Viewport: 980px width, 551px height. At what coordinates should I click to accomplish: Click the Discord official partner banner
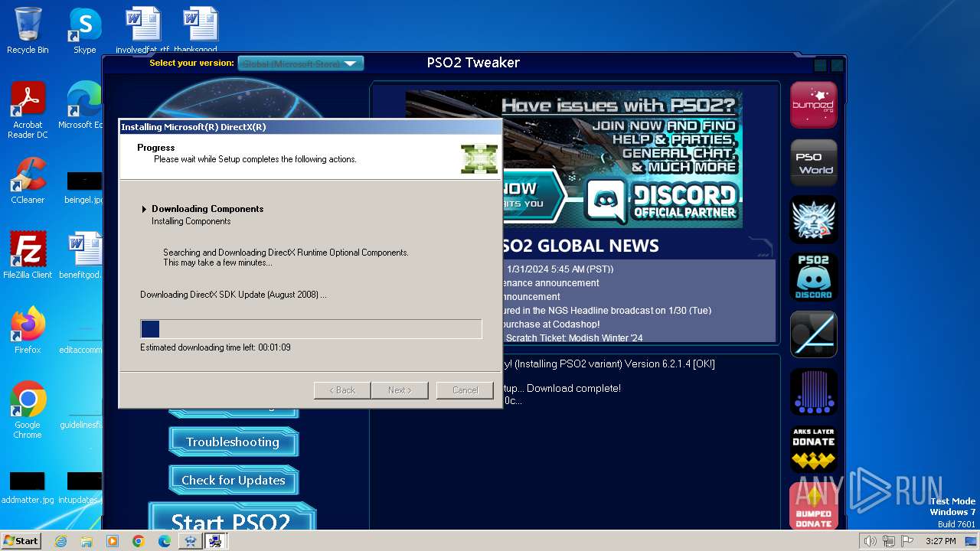pyautogui.click(x=622, y=159)
